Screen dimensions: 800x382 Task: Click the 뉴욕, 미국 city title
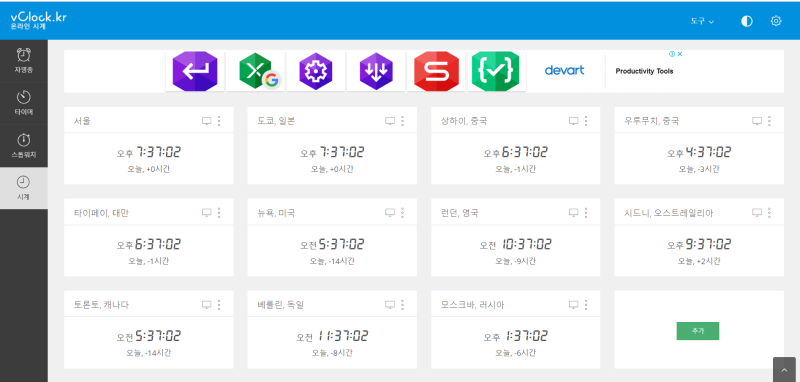point(276,213)
